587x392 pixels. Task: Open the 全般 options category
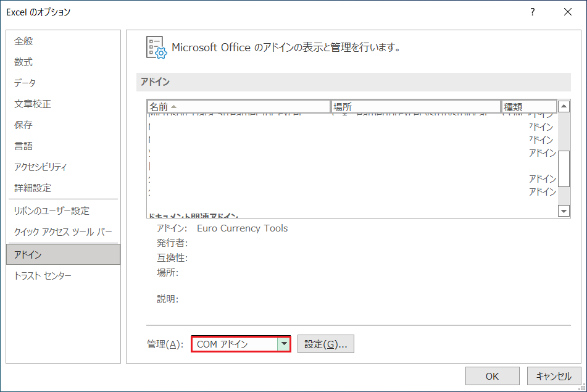(23, 41)
